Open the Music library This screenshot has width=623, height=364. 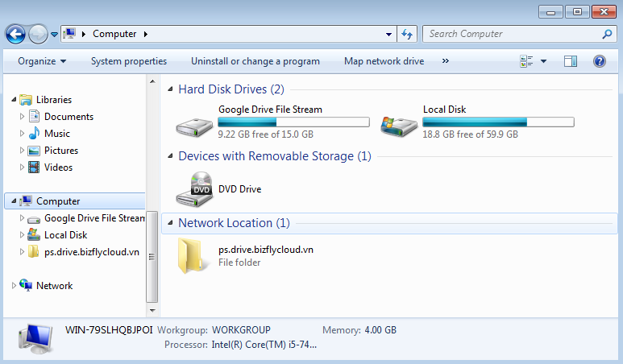coord(57,134)
